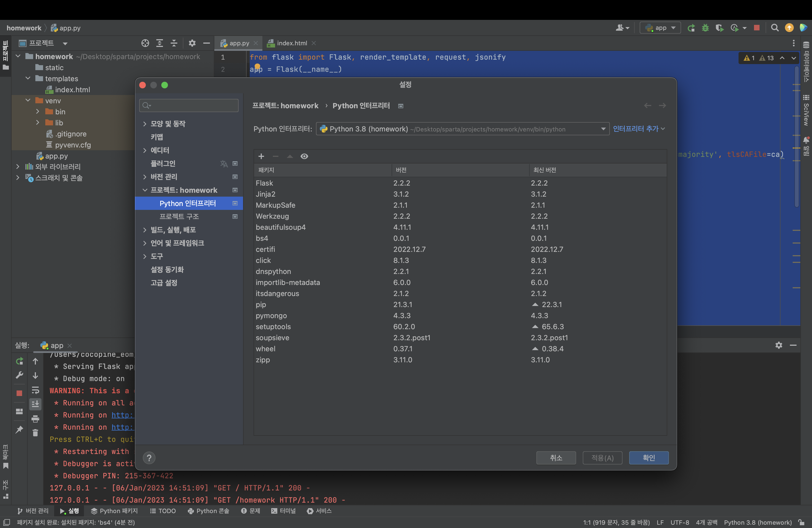The image size is (812, 528).
Task: Click rerun icon in run tool window
Action: click(19, 361)
